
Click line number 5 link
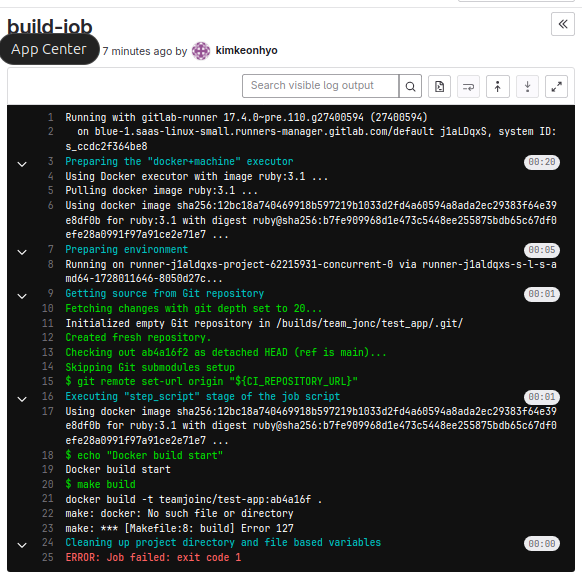coord(51,191)
